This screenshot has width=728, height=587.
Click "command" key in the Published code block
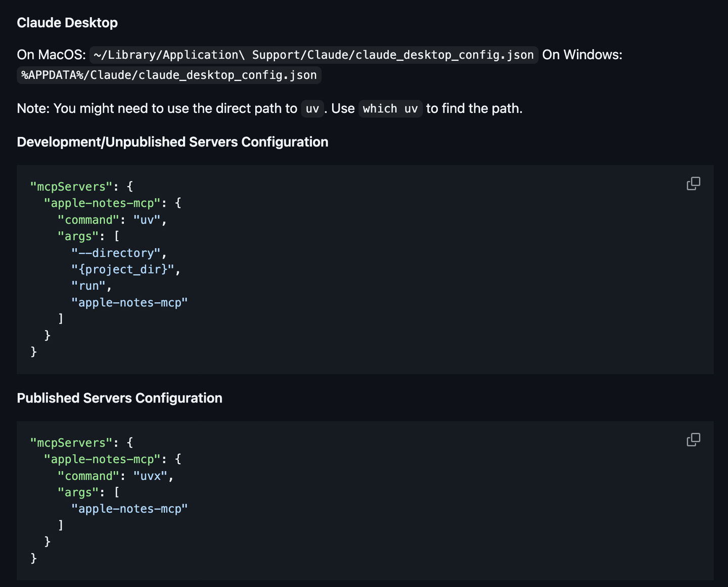[88, 476]
